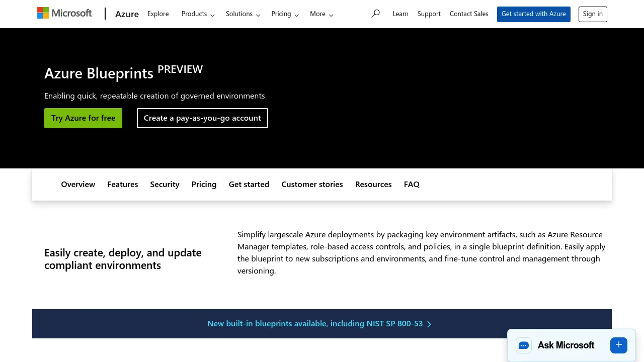Click the Microsoft logo
The height and width of the screenshot is (362, 644).
click(x=64, y=13)
